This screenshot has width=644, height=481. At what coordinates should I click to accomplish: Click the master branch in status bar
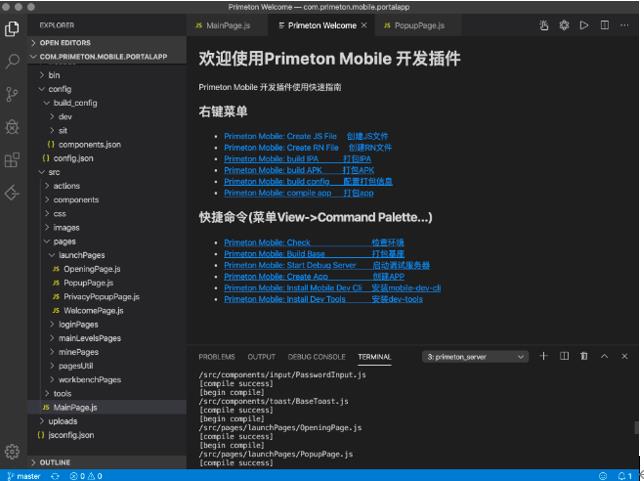(x=24, y=476)
